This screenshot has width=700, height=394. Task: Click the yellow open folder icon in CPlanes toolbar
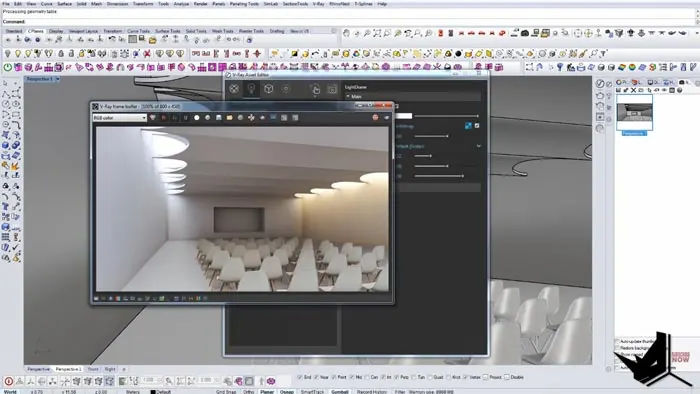click(153, 40)
